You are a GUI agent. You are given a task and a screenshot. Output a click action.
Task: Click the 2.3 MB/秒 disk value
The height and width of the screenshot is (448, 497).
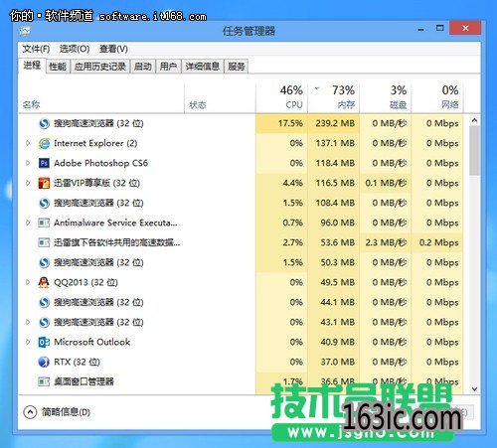[386, 242]
